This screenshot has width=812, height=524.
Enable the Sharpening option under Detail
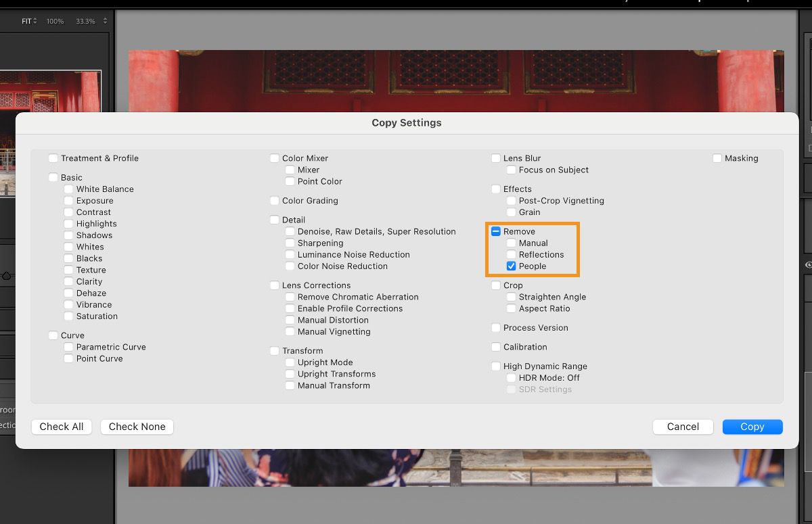coord(290,243)
